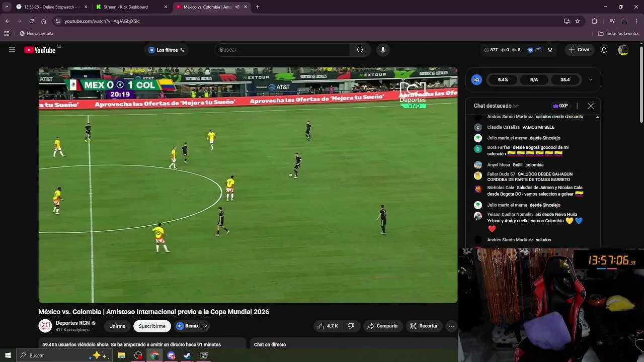This screenshot has height=362, width=644.
Task: Click the Suscribirme button
Action: (152, 326)
